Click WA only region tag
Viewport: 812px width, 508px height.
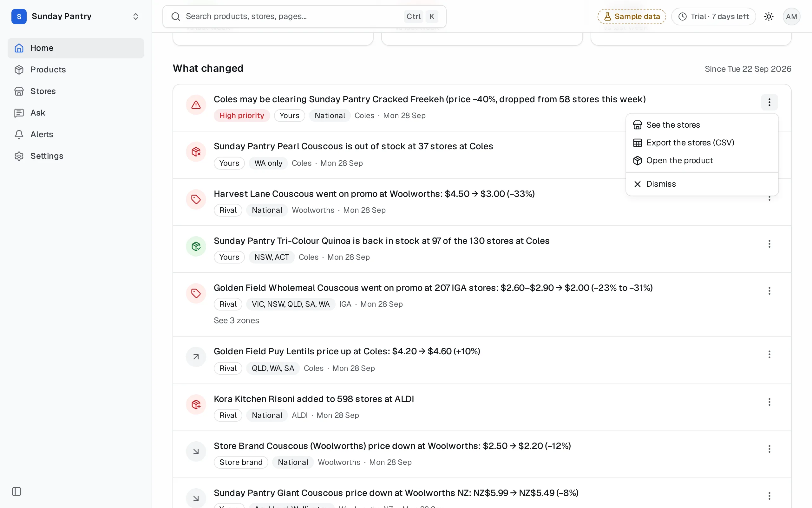[268, 163]
